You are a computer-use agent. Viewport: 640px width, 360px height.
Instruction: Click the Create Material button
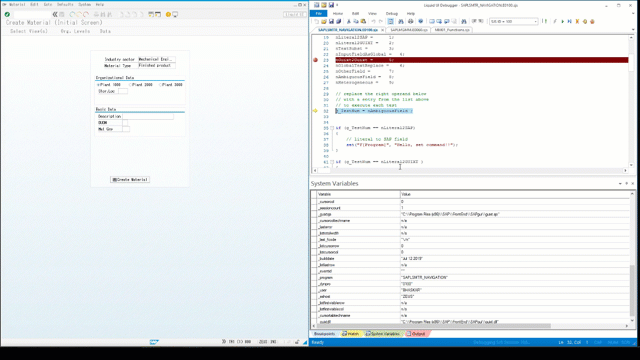click(130, 180)
